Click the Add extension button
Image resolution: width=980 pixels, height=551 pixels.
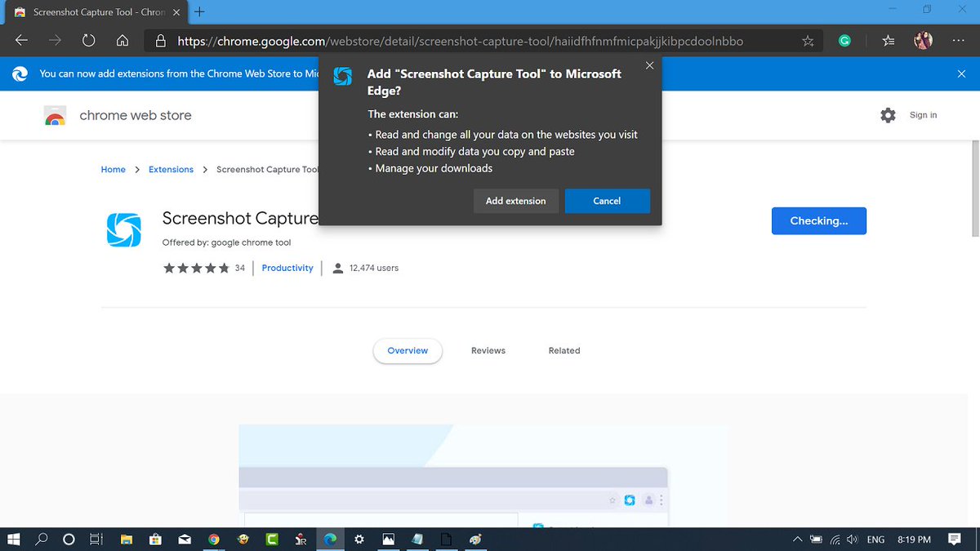pyautogui.click(x=515, y=200)
